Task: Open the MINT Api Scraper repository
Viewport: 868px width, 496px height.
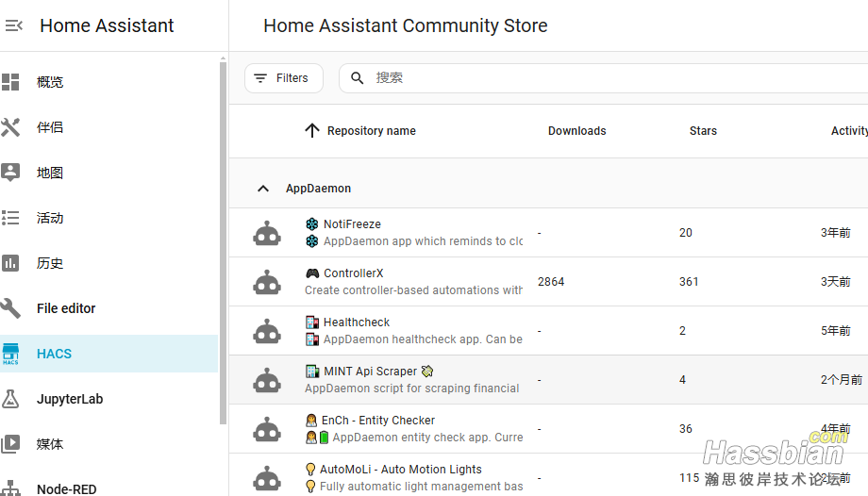Action: point(370,372)
